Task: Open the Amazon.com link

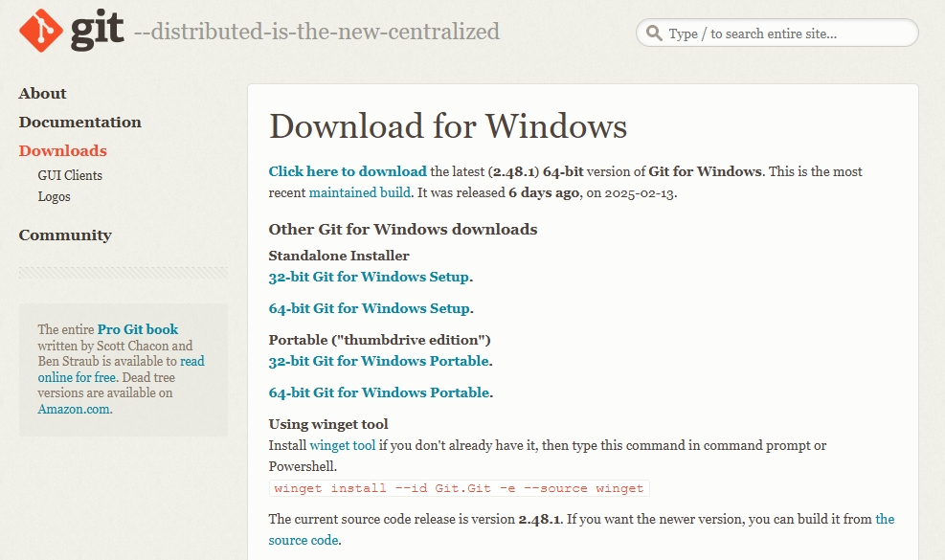Action: (x=74, y=409)
